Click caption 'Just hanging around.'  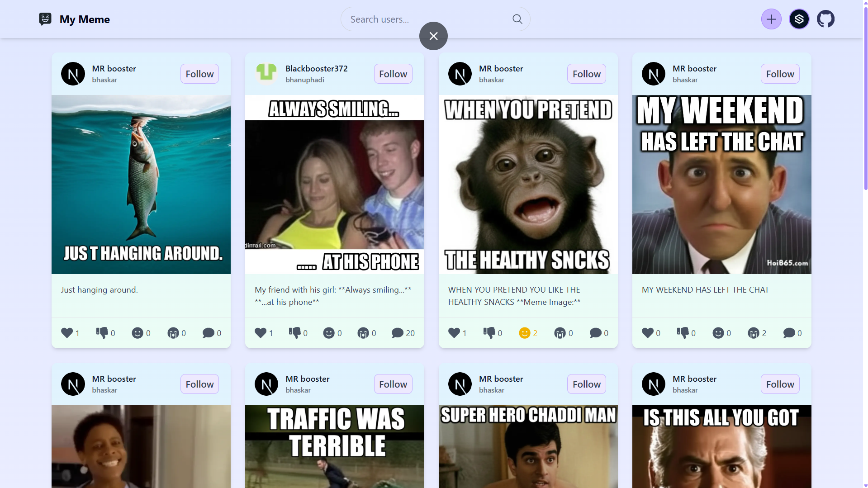click(x=100, y=289)
